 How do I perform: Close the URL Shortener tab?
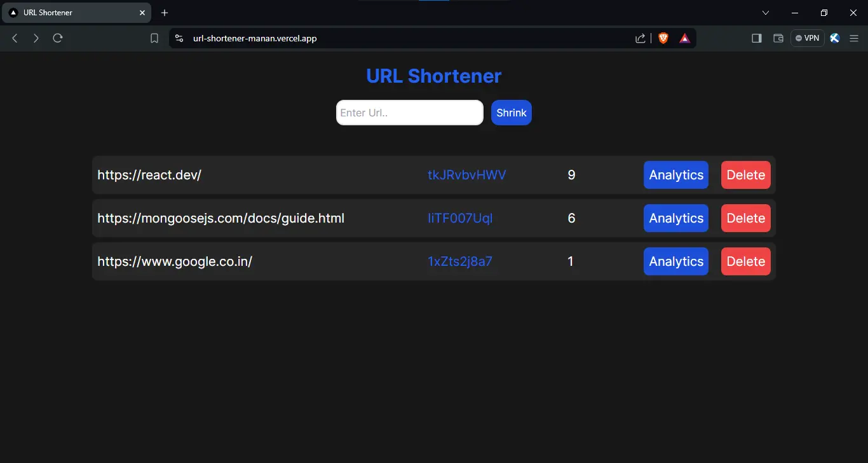point(142,13)
